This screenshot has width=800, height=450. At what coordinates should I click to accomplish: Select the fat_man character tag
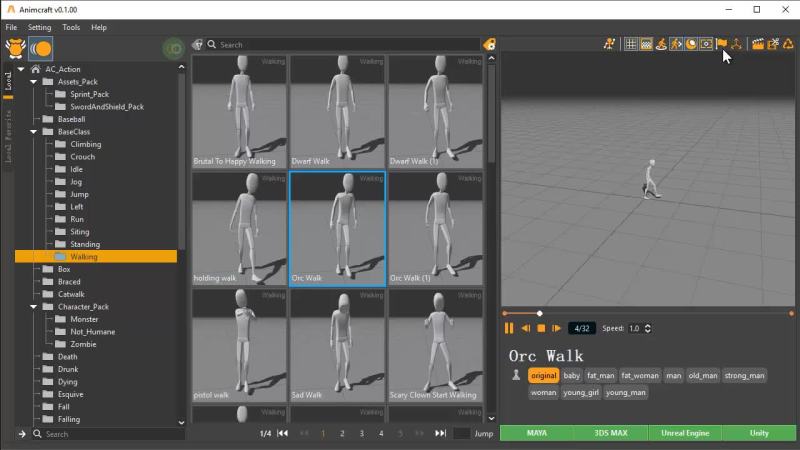[x=601, y=376]
